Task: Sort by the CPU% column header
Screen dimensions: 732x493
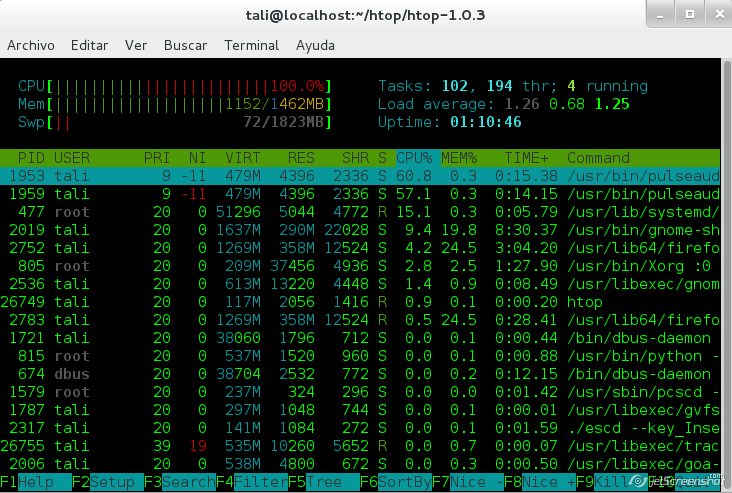Action: tap(414, 158)
